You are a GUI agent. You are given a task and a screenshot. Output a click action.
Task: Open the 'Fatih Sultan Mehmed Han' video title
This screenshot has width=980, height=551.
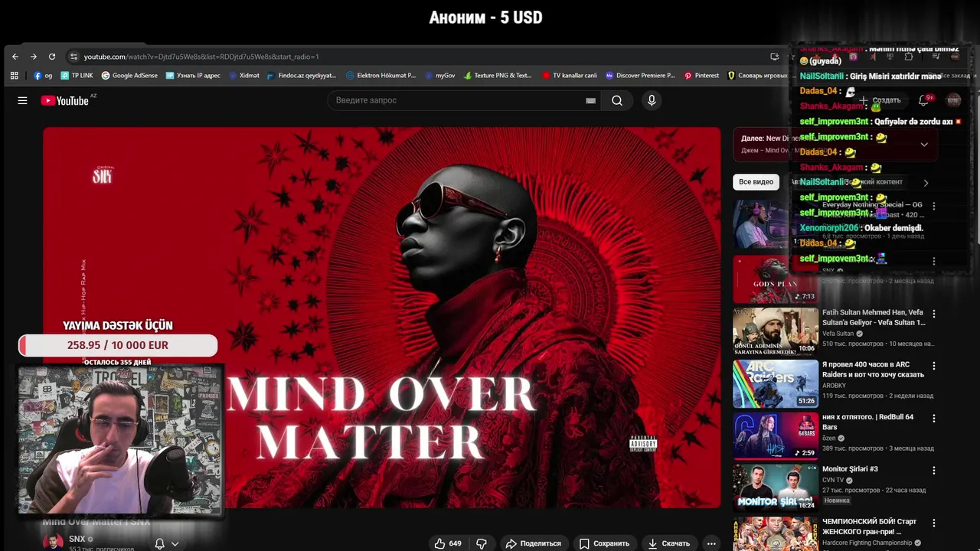[874, 318]
